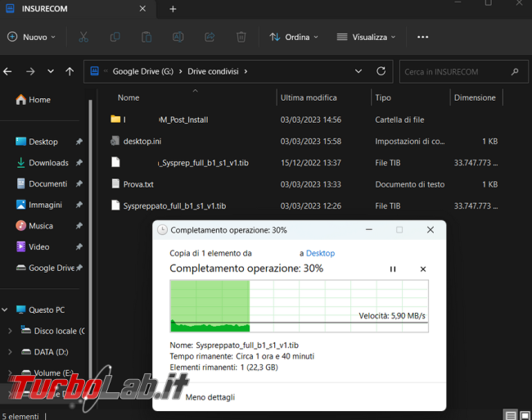Add a new Explorer tab
The width and height of the screenshot is (532, 420).
coord(173,9)
